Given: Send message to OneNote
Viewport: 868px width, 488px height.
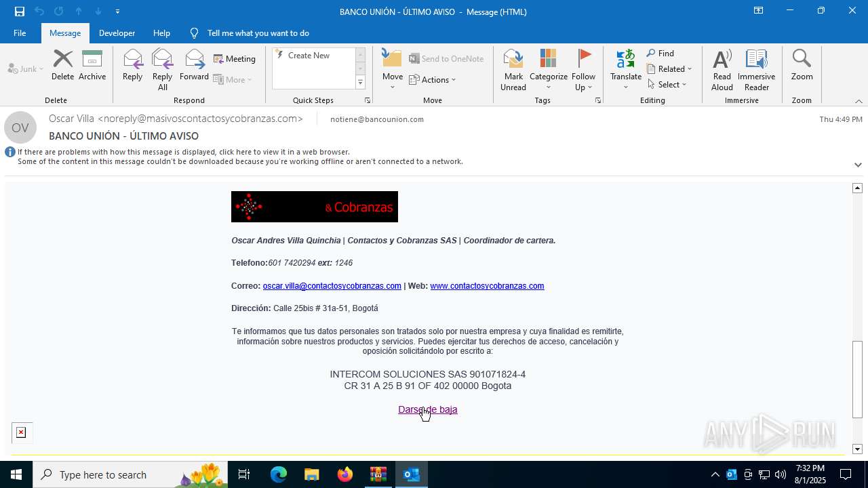Looking at the screenshot, I should point(446,59).
